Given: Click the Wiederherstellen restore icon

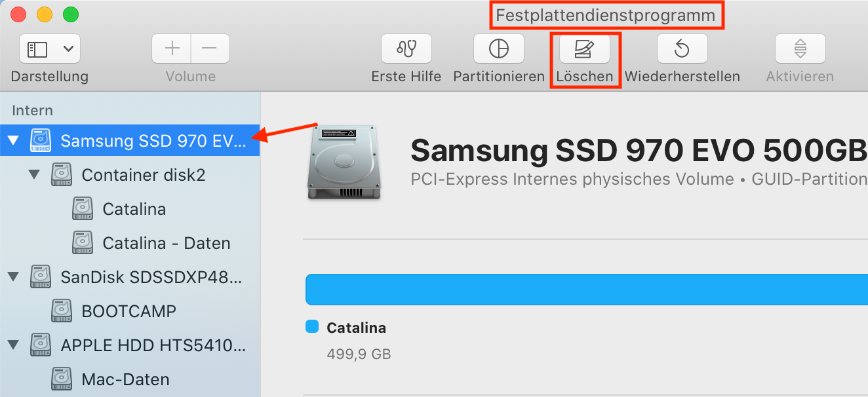Looking at the screenshot, I should 682,49.
